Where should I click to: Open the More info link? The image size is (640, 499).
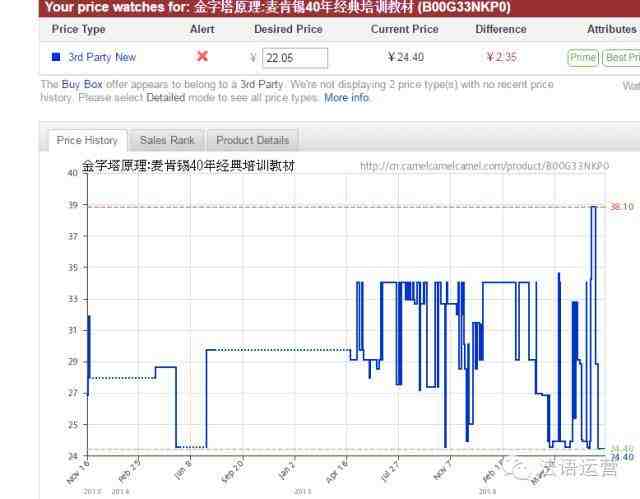(347, 98)
